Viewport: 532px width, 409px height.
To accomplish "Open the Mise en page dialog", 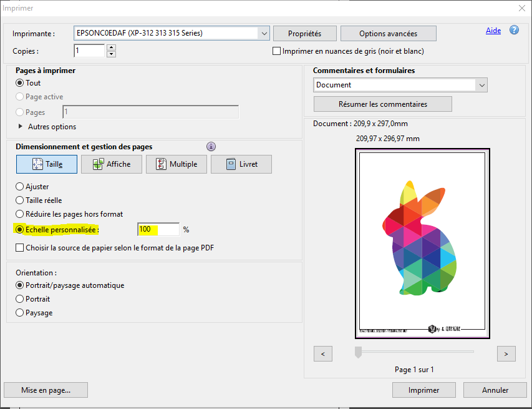I will point(46,390).
